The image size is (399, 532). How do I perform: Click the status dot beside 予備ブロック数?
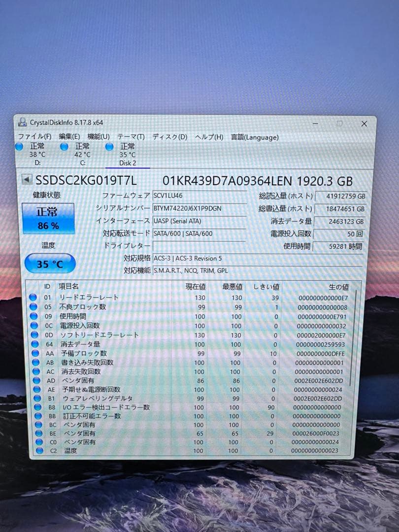tap(33, 353)
